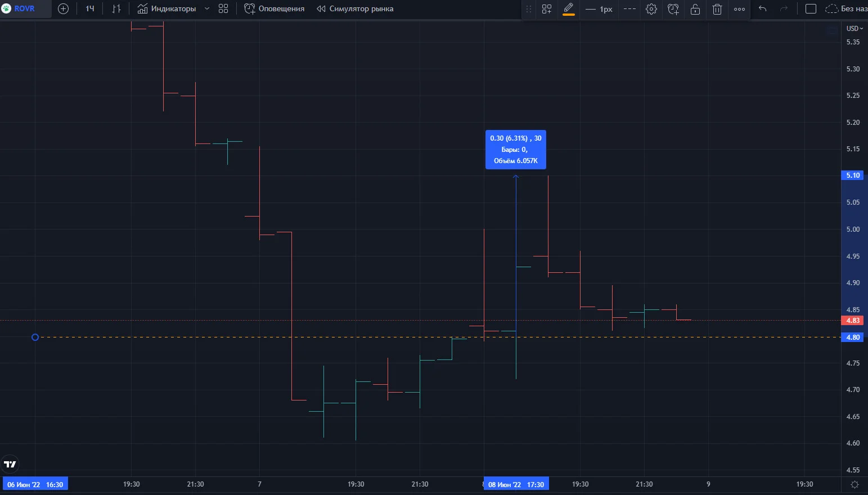Change the dashed line style
This screenshot has width=868, height=495.
click(x=630, y=9)
